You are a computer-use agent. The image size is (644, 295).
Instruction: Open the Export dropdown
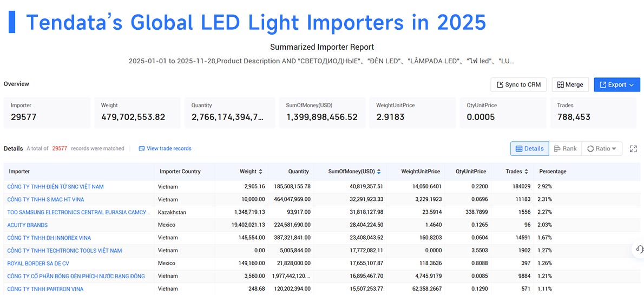tap(617, 84)
